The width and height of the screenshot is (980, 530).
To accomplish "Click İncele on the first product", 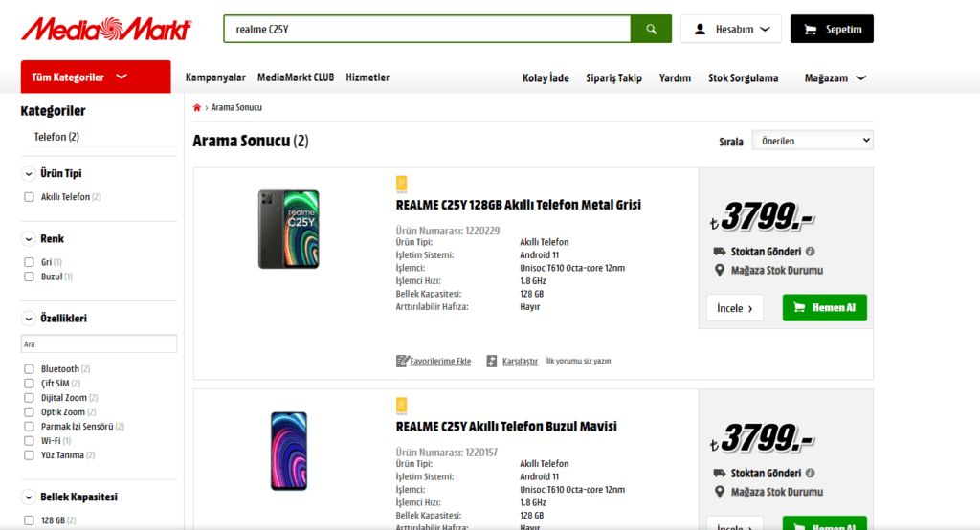I will point(734,308).
